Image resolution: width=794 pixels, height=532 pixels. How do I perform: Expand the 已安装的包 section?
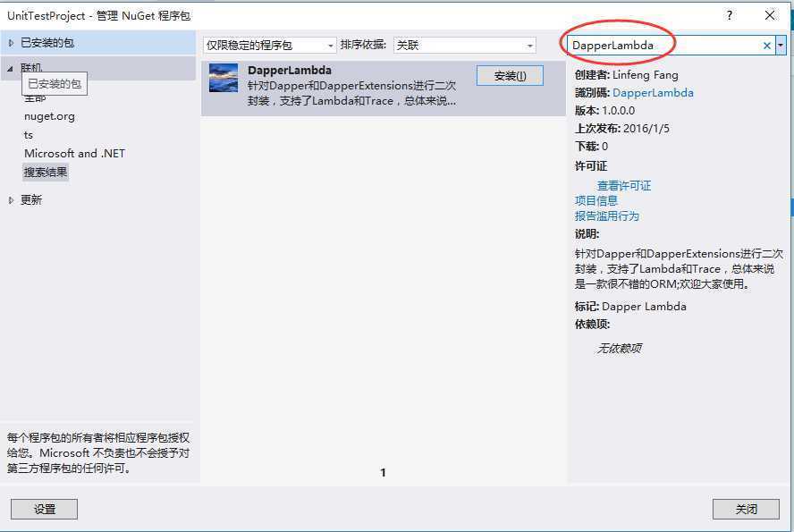pos(11,43)
